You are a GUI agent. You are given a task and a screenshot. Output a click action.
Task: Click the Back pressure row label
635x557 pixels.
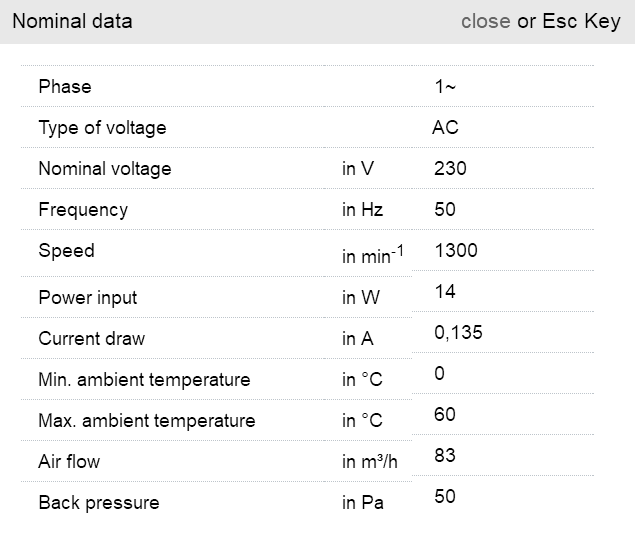(x=99, y=503)
